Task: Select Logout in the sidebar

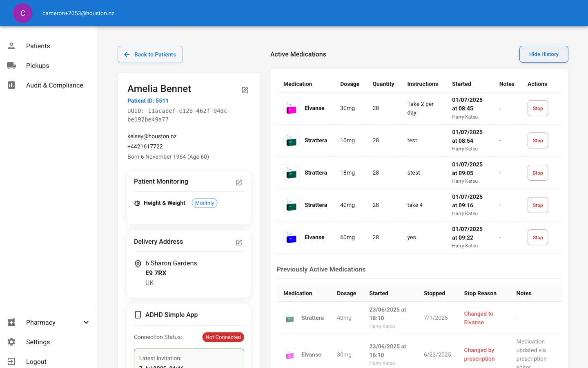Action: pos(49,361)
